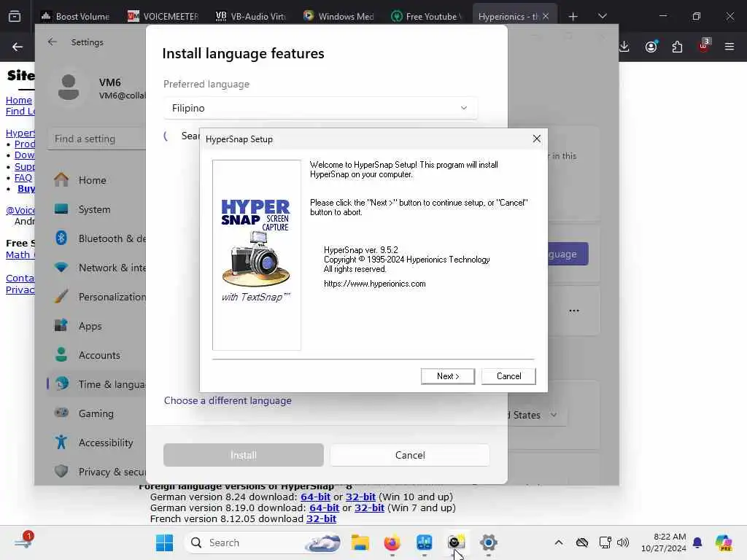This screenshot has height=560, width=747.
Task: Open the Filipino preferred language dropdown
Action: click(320, 108)
